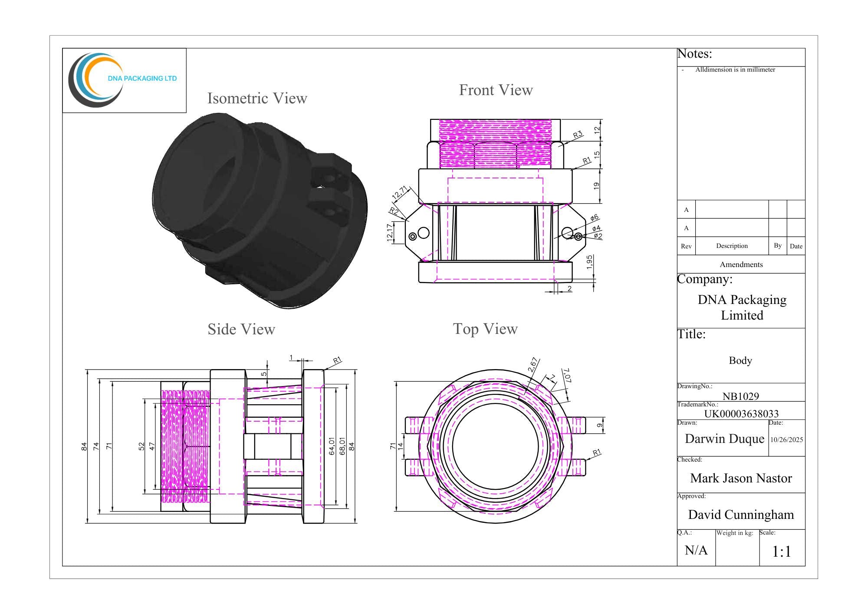Select the 'Side View' heading
Screen dimensions: 868x614
(241, 329)
